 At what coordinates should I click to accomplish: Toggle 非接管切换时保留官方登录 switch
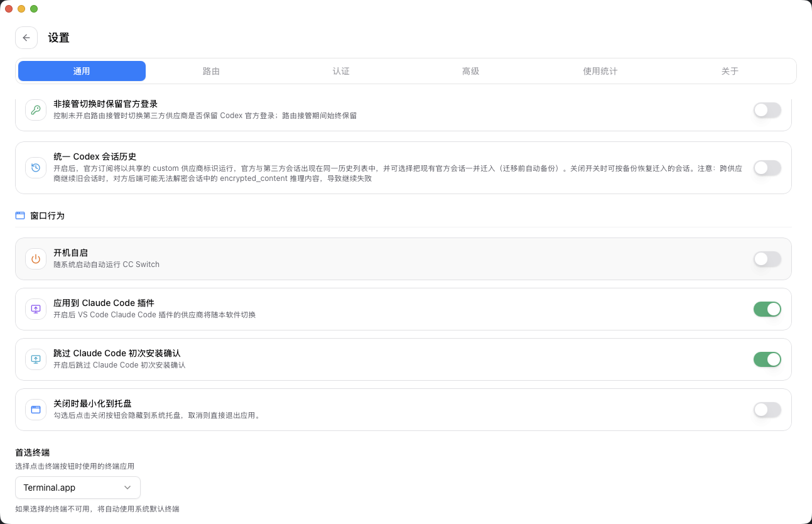pyautogui.click(x=767, y=110)
